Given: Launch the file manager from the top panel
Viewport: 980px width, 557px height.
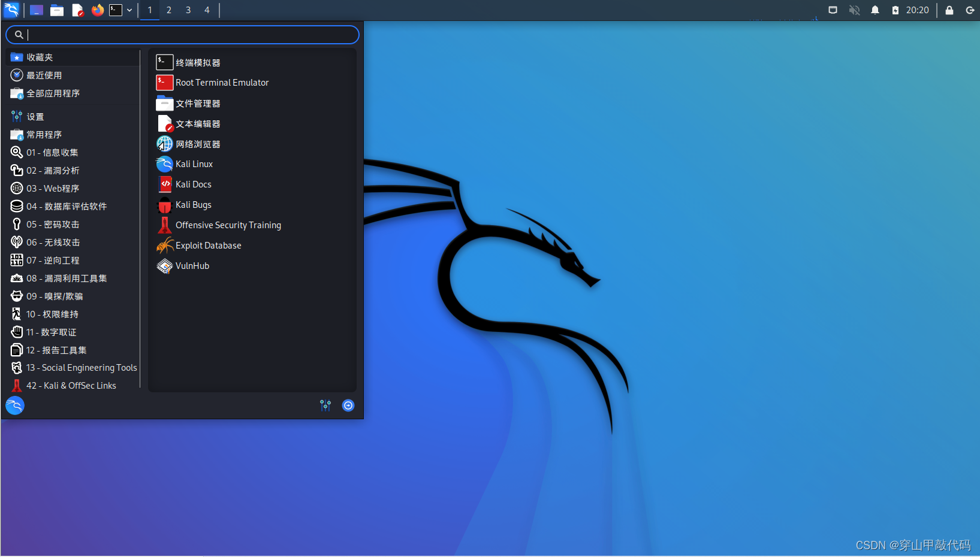Looking at the screenshot, I should tap(57, 10).
